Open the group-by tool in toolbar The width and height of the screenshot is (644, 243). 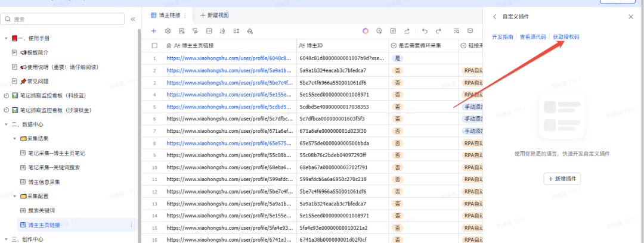[209, 31]
